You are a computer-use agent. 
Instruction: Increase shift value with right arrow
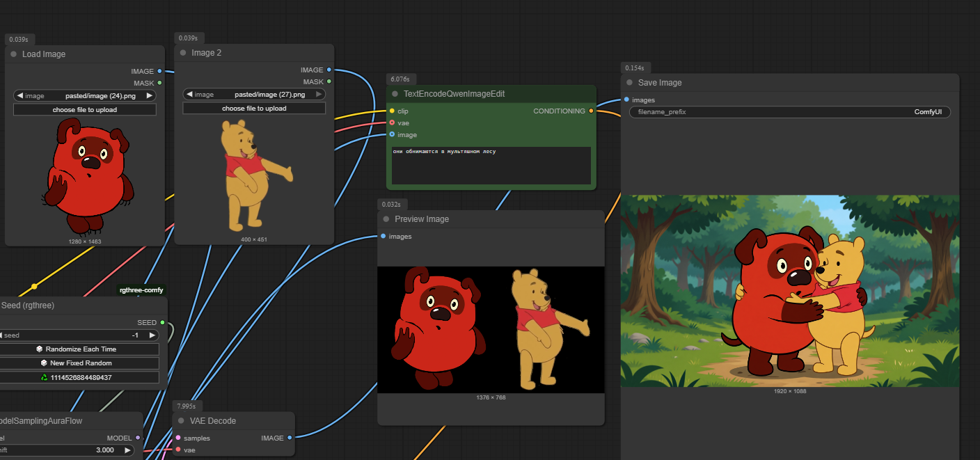pos(127,450)
